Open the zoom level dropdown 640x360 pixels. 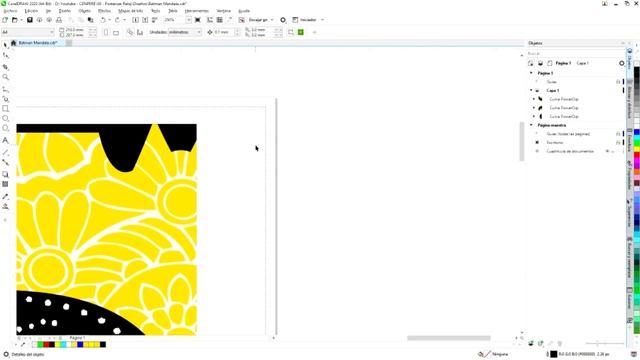coord(188,20)
